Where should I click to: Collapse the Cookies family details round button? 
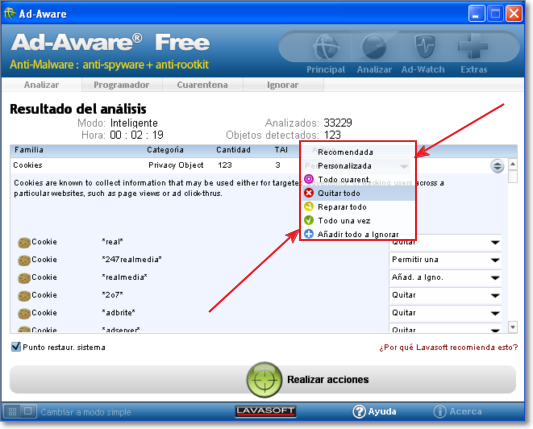pos(497,166)
